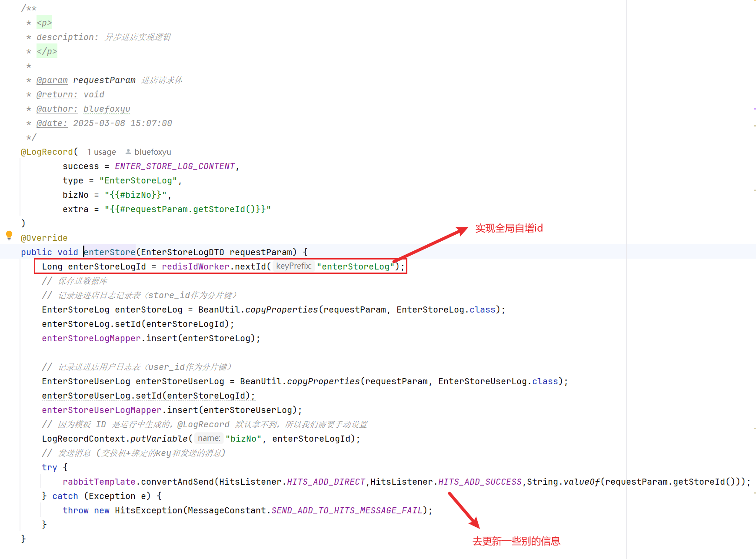Click convertAndSend method name
The width and height of the screenshot is (756, 559).
[x=177, y=482]
